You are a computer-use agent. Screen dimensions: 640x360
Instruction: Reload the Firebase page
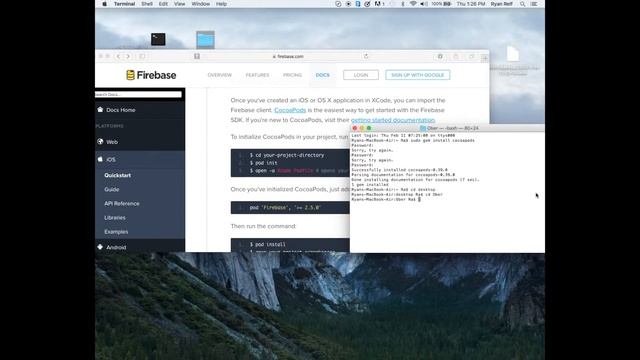366,56
